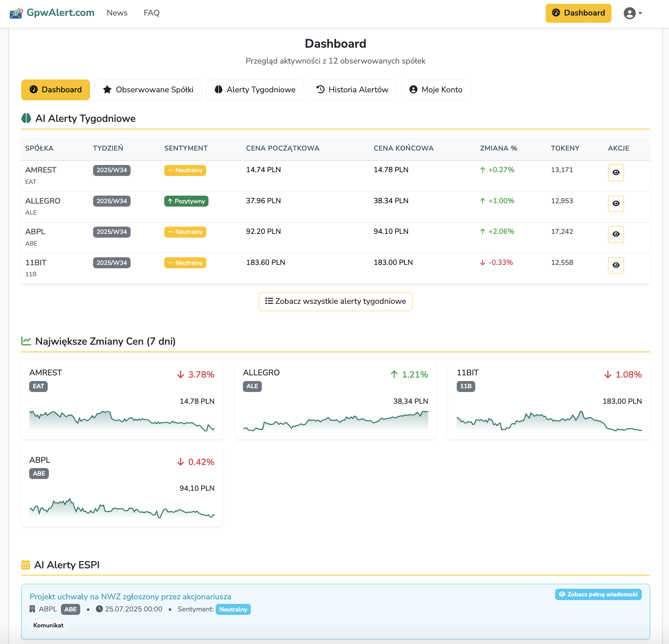Click the clock icon beside 25.07.2025 date

[99, 609]
